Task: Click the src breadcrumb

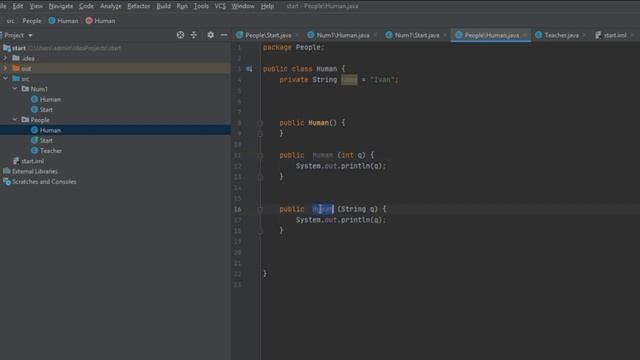Action: pos(10,21)
